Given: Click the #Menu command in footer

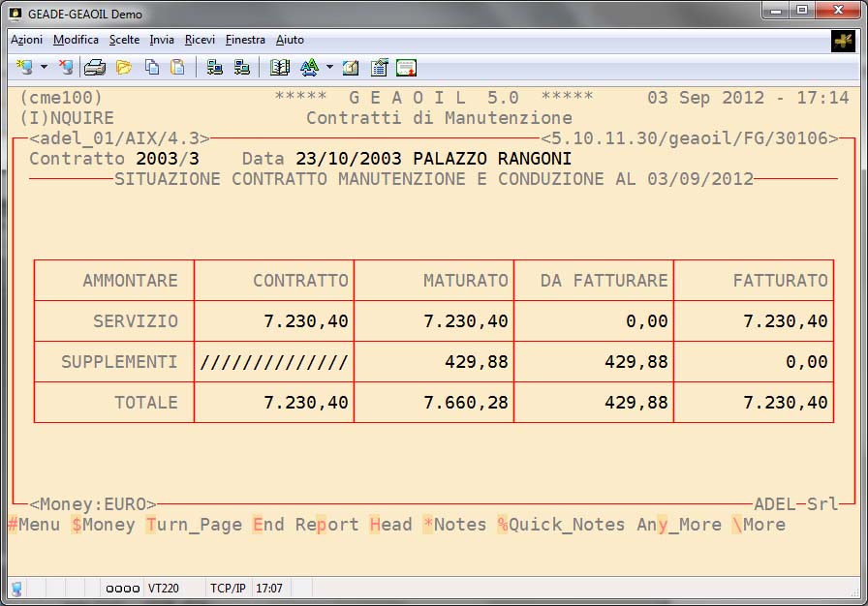Looking at the screenshot, I should pos(33,525).
